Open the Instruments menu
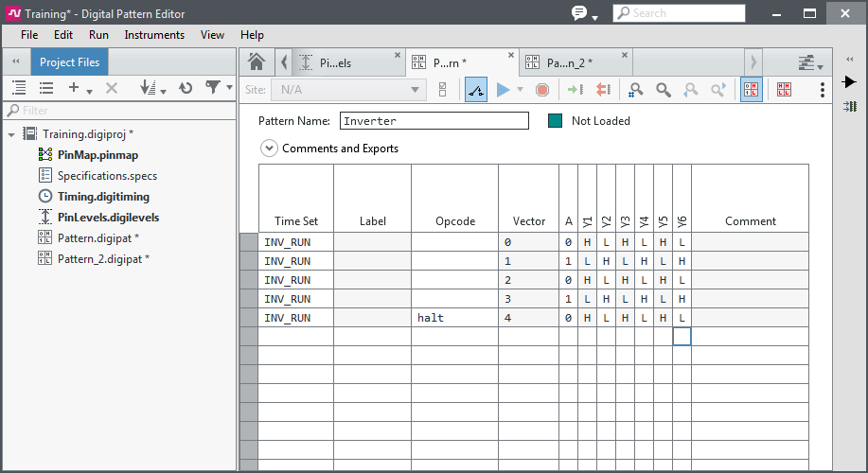The image size is (868, 473). (x=154, y=35)
